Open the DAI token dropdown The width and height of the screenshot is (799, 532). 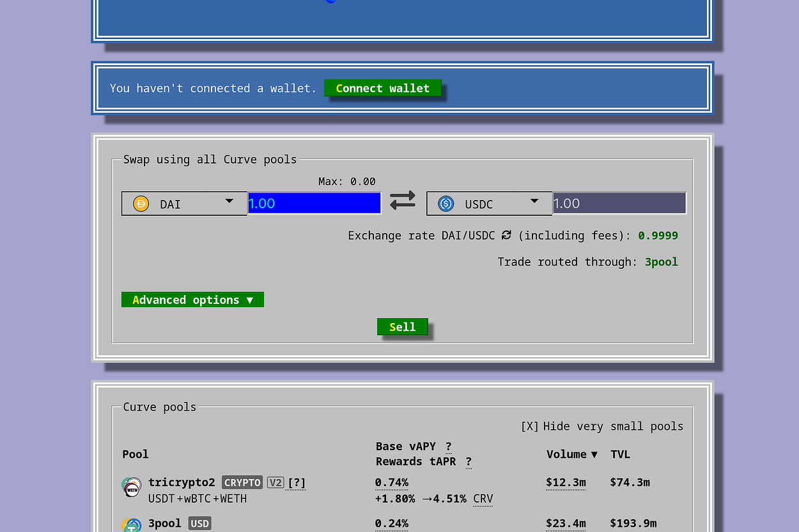(x=184, y=204)
